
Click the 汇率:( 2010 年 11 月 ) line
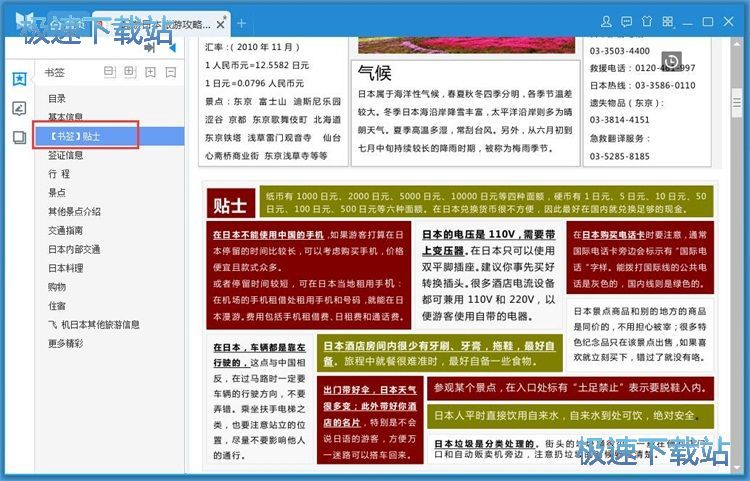(253, 47)
